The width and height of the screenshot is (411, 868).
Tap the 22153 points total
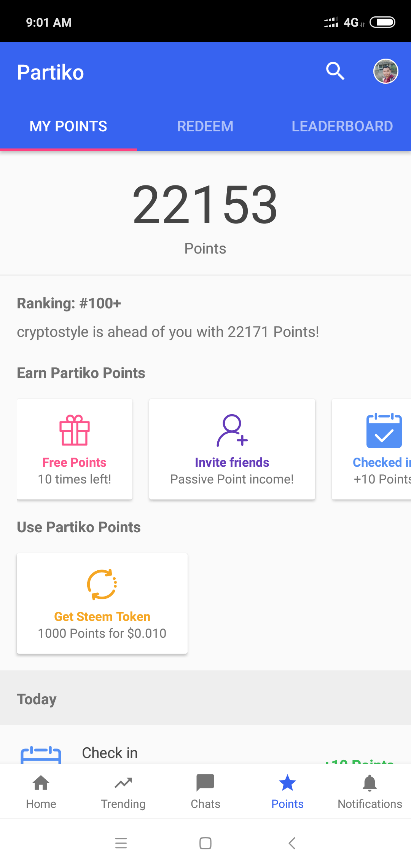(205, 205)
